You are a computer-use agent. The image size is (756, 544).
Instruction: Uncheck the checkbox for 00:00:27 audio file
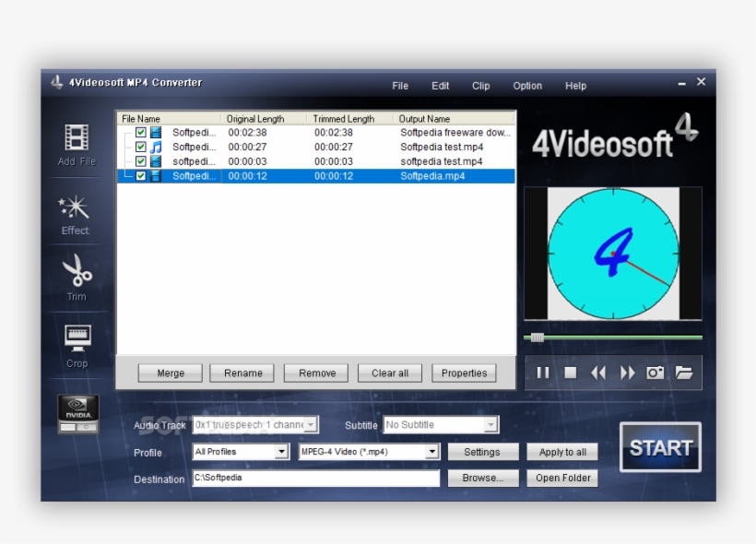140,147
